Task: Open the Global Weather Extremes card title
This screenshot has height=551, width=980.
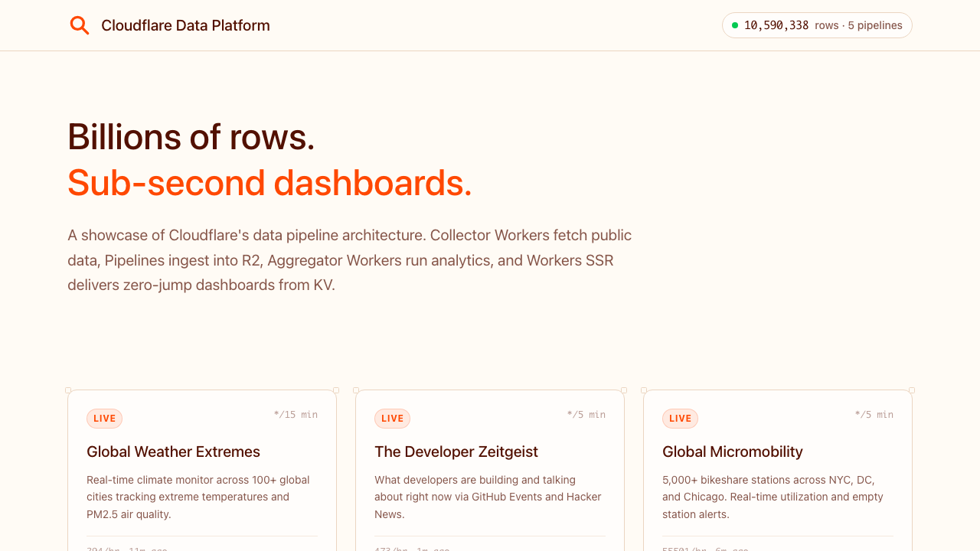Action: click(173, 452)
